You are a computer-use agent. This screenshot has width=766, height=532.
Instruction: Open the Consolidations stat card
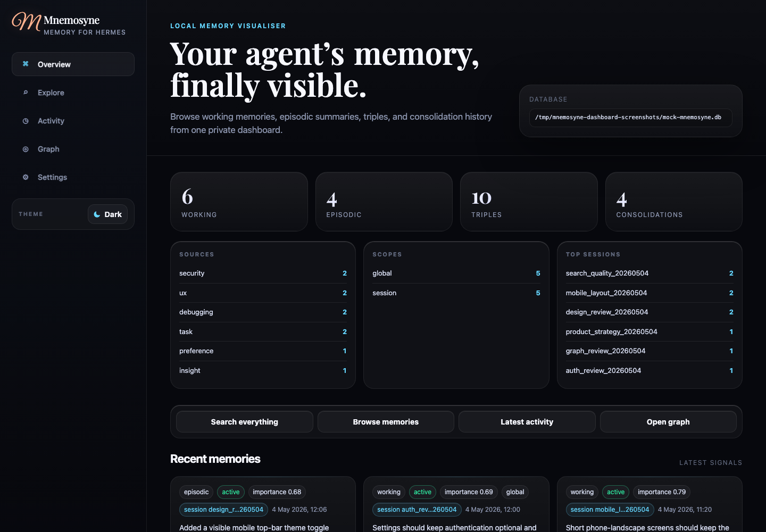(674, 202)
